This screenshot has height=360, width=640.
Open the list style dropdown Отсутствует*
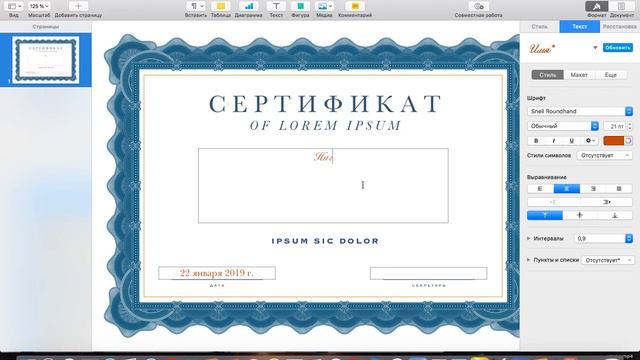pyautogui.click(x=608, y=260)
